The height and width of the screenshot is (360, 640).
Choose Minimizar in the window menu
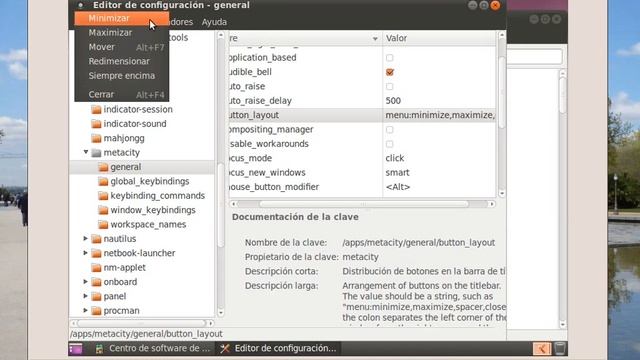(x=122, y=18)
